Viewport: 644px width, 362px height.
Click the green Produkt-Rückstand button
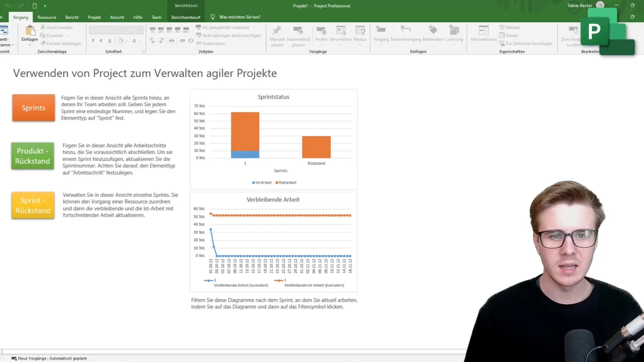(33, 156)
